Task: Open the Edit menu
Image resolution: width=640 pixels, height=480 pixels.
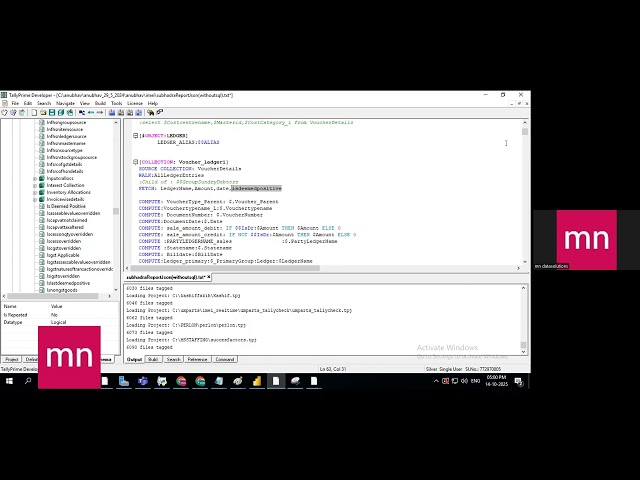Action: click(28, 103)
